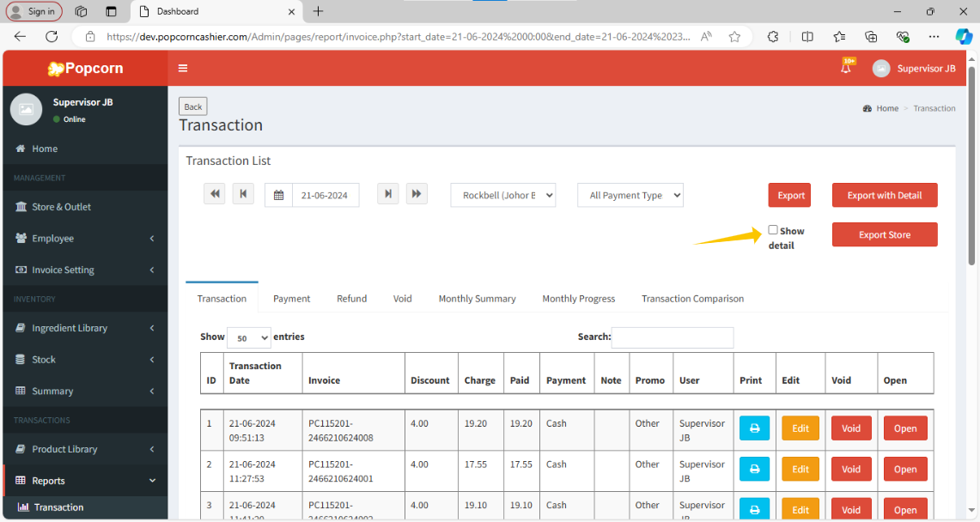This screenshot has height=522, width=980.
Task: Expand the Employee sidebar menu
Action: pos(85,239)
